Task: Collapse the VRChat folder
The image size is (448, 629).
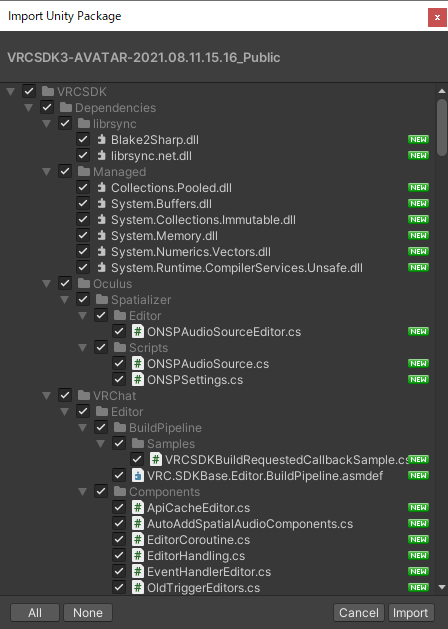Action: point(47,396)
